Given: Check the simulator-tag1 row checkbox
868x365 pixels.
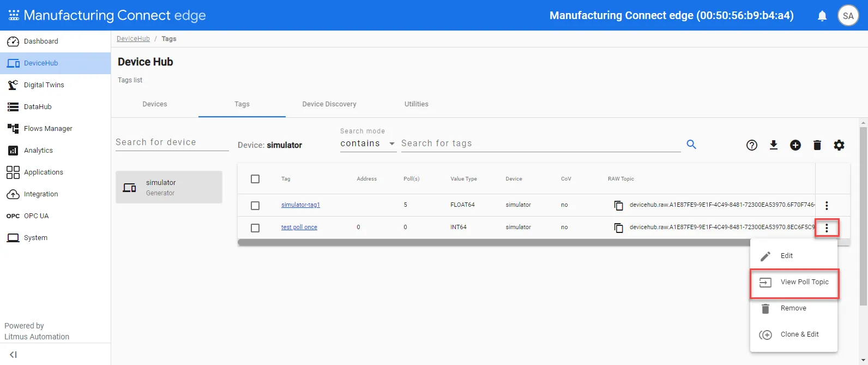Looking at the screenshot, I should 255,206.
